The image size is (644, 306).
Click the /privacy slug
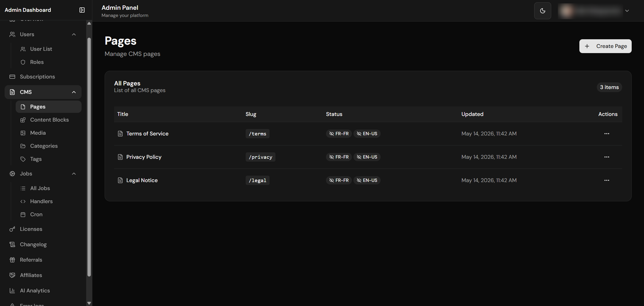260,157
